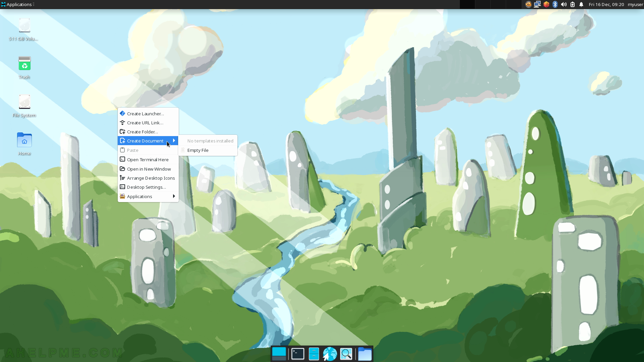Open the Applications menu in the top panel

(x=17, y=4)
